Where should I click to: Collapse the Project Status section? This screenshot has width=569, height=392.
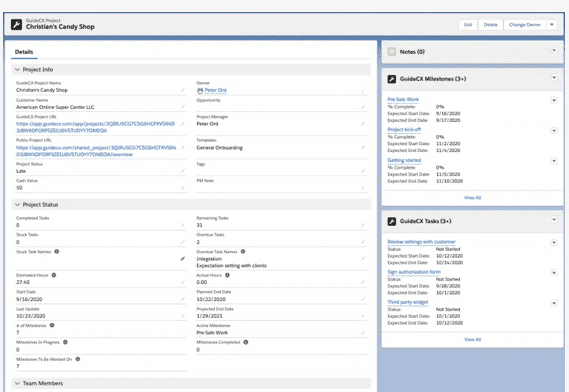click(17, 205)
